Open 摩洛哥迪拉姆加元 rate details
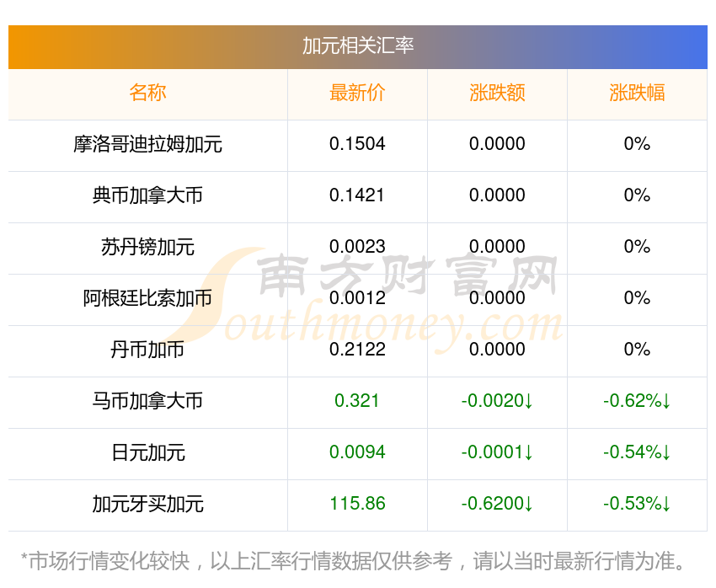 [x=147, y=144]
